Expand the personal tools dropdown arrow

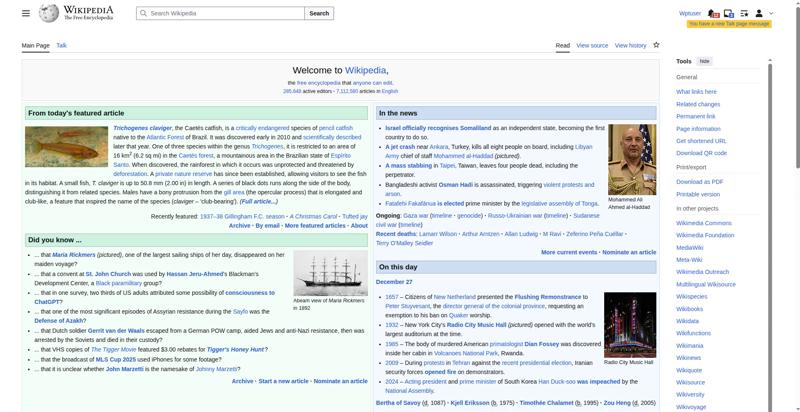(771, 14)
